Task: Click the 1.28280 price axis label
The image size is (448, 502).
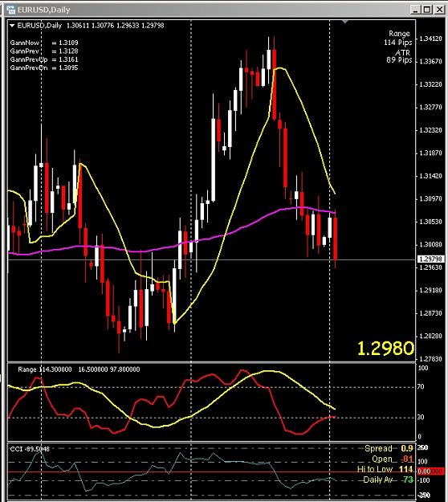Action: tap(430, 337)
